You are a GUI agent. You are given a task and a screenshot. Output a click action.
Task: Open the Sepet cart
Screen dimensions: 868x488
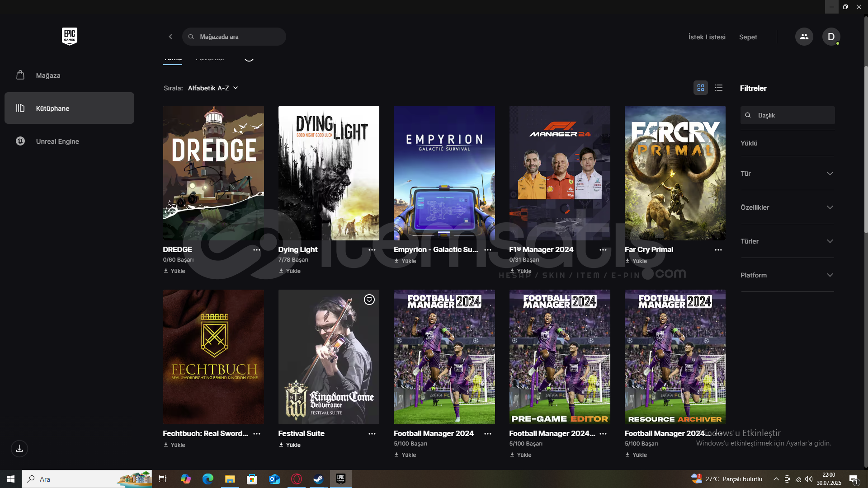coord(748,37)
